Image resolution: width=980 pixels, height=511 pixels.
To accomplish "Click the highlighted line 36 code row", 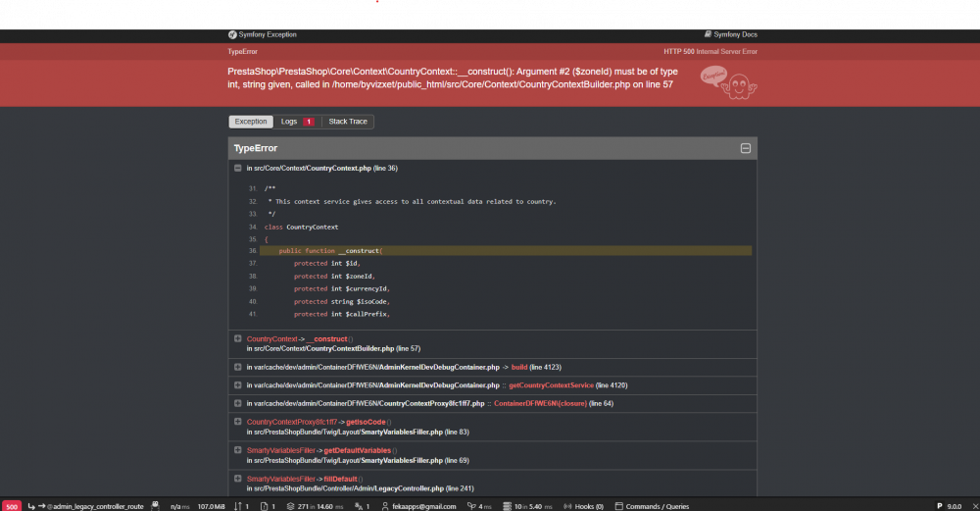I will point(506,251).
